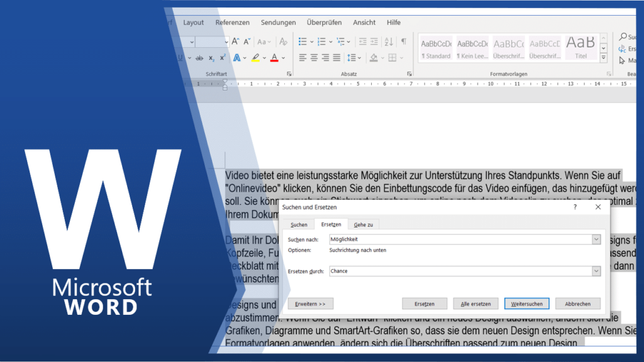Apply paragraph shading with the paint bucket
Screen dimensions: 644x362
coord(374,58)
